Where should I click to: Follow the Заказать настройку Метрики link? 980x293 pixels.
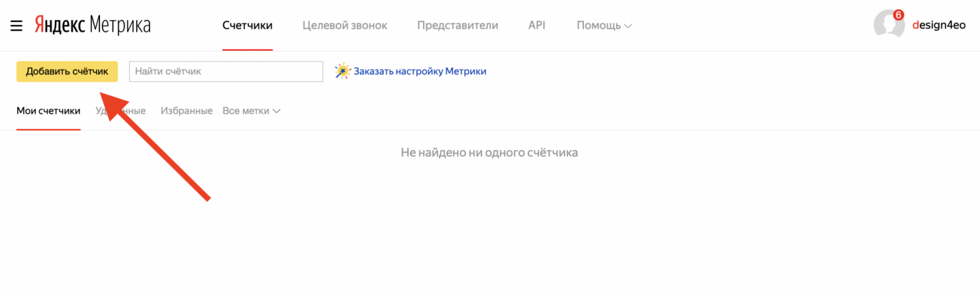click(419, 71)
